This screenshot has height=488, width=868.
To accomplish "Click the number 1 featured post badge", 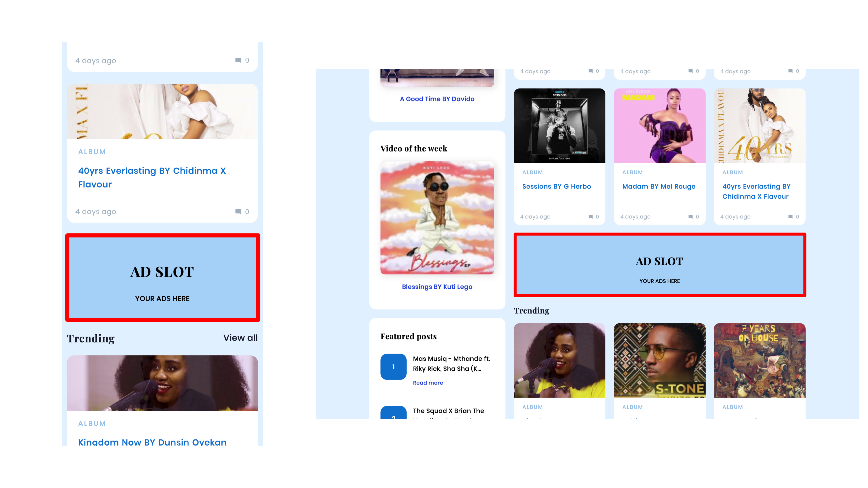I will pos(393,367).
